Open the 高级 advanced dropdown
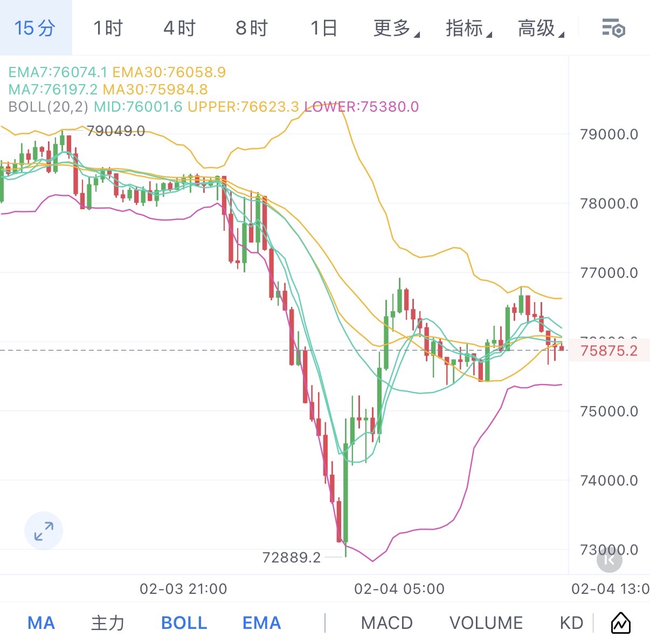This screenshot has width=650, height=644. pyautogui.click(x=541, y=28)
